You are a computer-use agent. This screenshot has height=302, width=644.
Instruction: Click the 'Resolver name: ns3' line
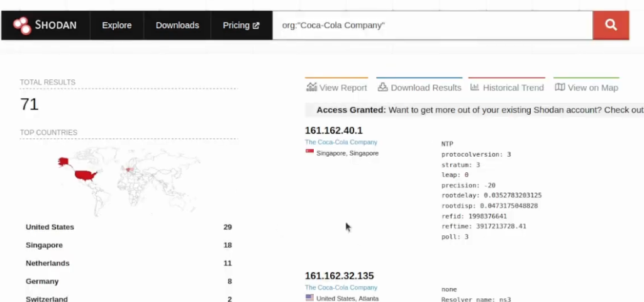476,299
